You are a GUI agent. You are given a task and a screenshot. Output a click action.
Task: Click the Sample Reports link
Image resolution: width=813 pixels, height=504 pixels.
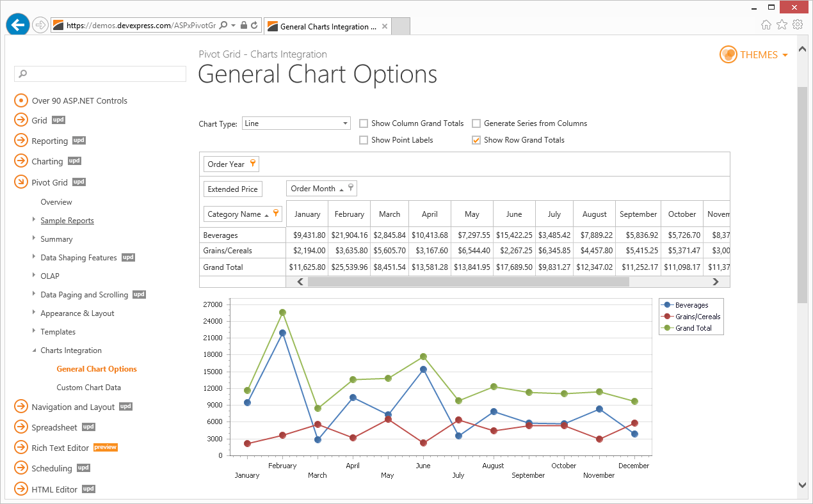66,220
